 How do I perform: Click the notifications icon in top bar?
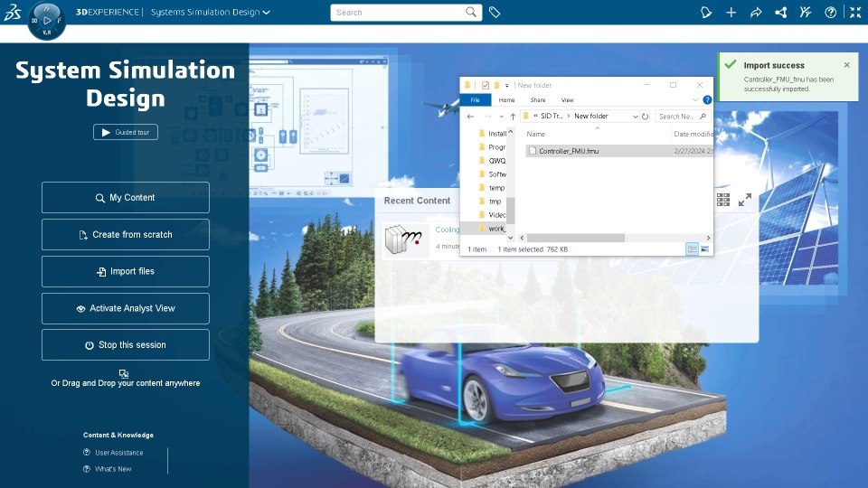pyautogui.click(x=706, y=12)
